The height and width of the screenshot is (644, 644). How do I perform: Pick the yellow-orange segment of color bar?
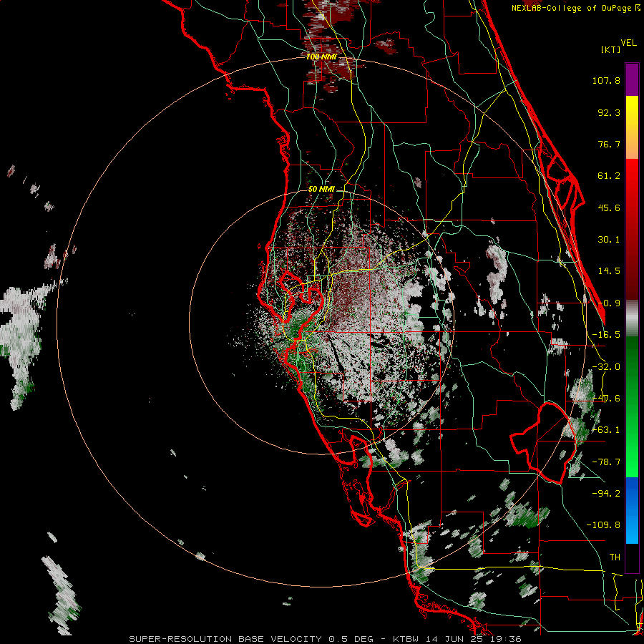pos(632,127)
